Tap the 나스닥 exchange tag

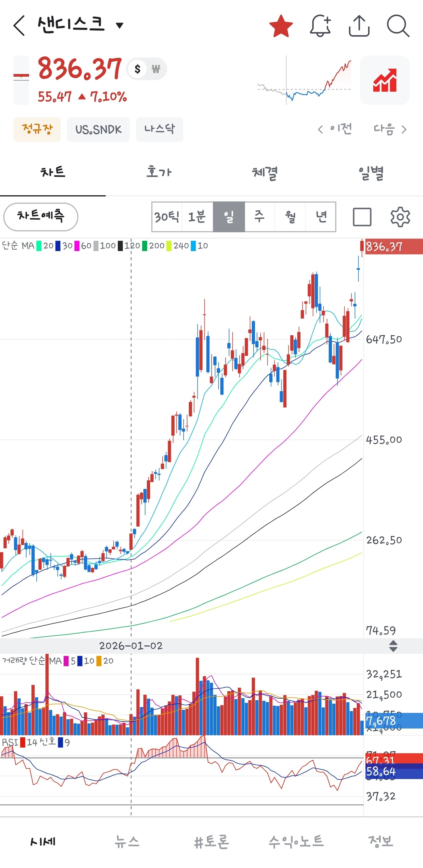[160, 129]
